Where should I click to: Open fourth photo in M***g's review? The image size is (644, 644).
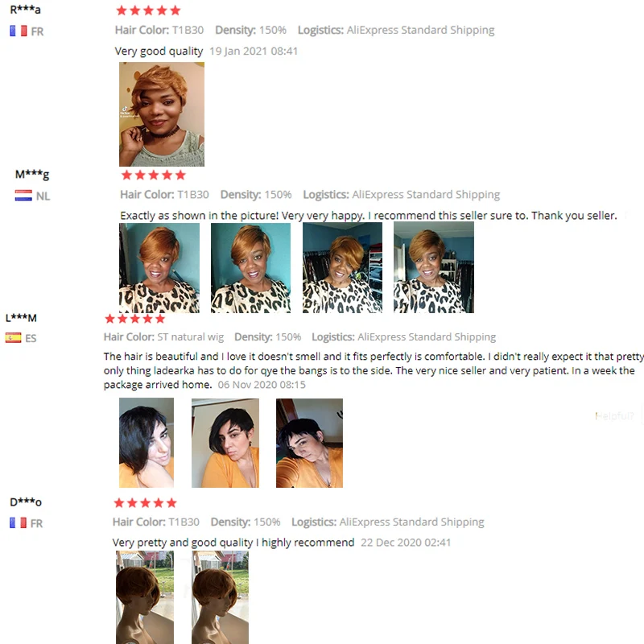434,268
